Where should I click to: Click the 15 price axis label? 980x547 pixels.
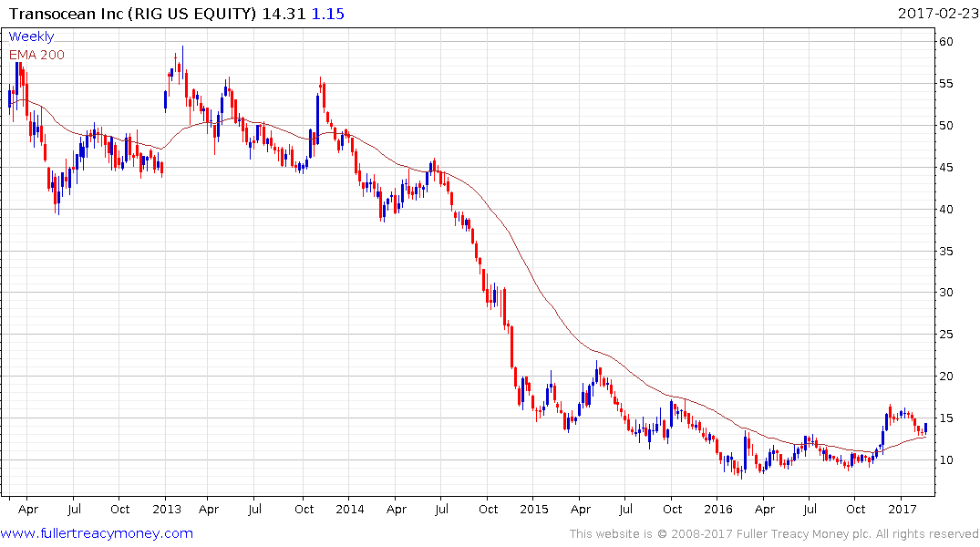(945, 418)
